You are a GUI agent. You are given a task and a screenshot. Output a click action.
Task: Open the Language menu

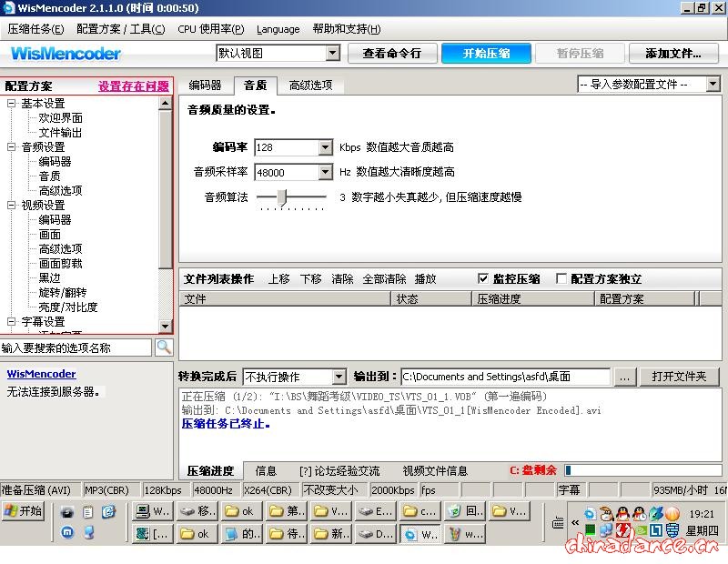click(x=278, y=28)
